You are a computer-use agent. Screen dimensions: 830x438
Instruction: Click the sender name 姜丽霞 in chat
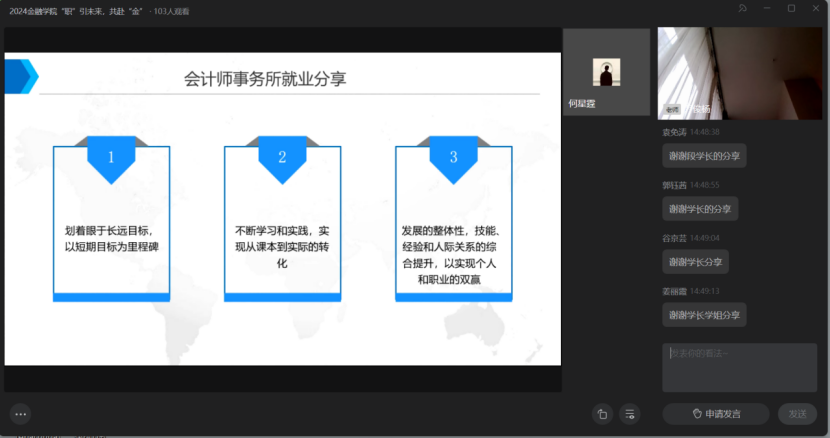[674, 291]
